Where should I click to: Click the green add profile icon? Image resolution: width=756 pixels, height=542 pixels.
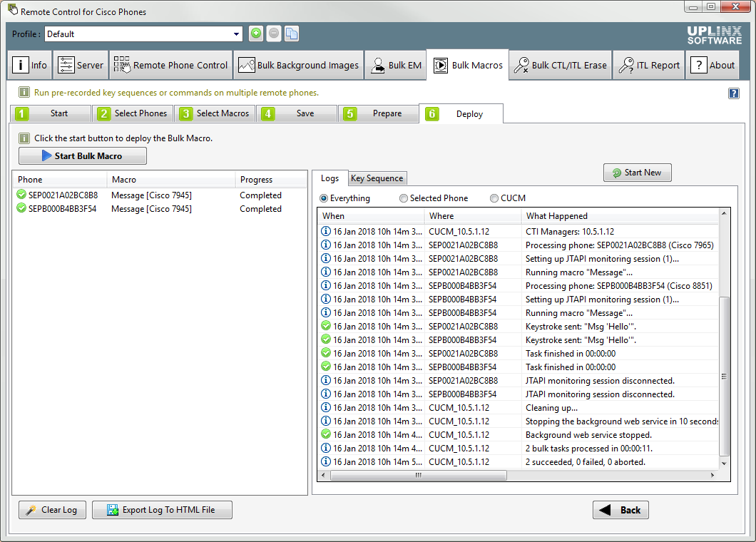tap(256, 34)
